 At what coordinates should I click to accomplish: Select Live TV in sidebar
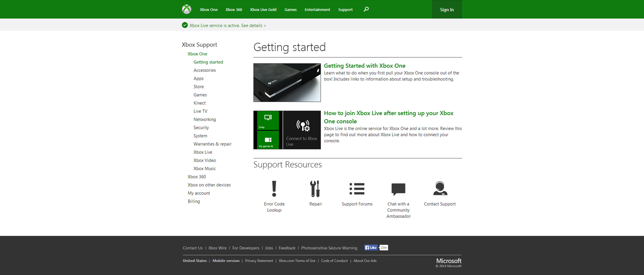pos(201,111)
